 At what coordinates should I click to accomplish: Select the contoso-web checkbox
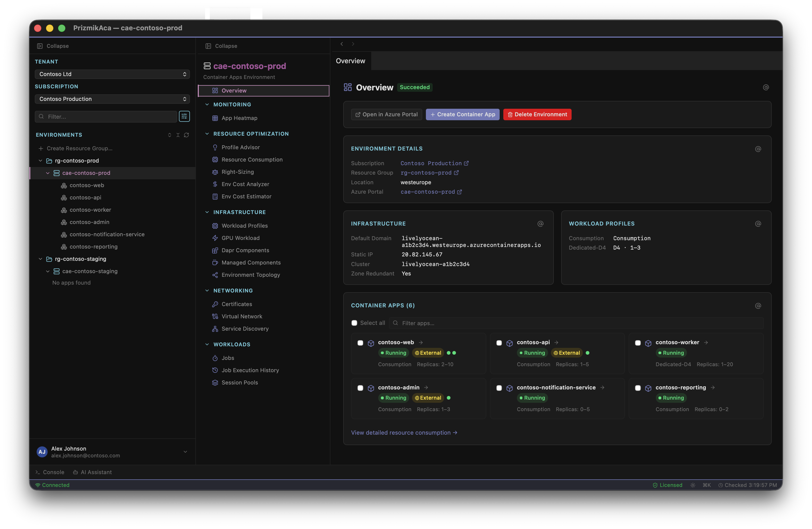360,343
